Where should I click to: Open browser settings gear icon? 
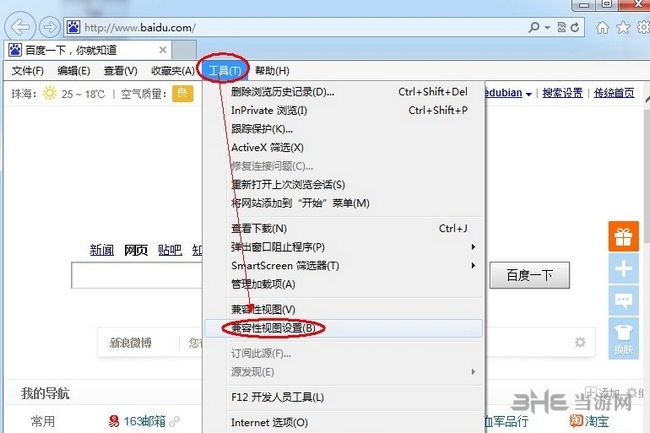(x=644, y=28)
